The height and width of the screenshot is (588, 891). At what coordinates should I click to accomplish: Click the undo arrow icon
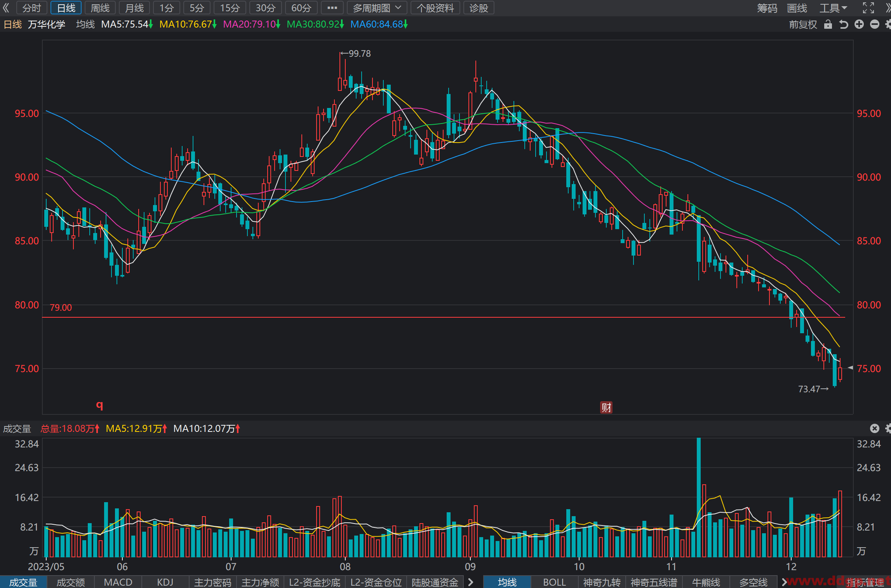pyautogui.click(x=844, y=24)
